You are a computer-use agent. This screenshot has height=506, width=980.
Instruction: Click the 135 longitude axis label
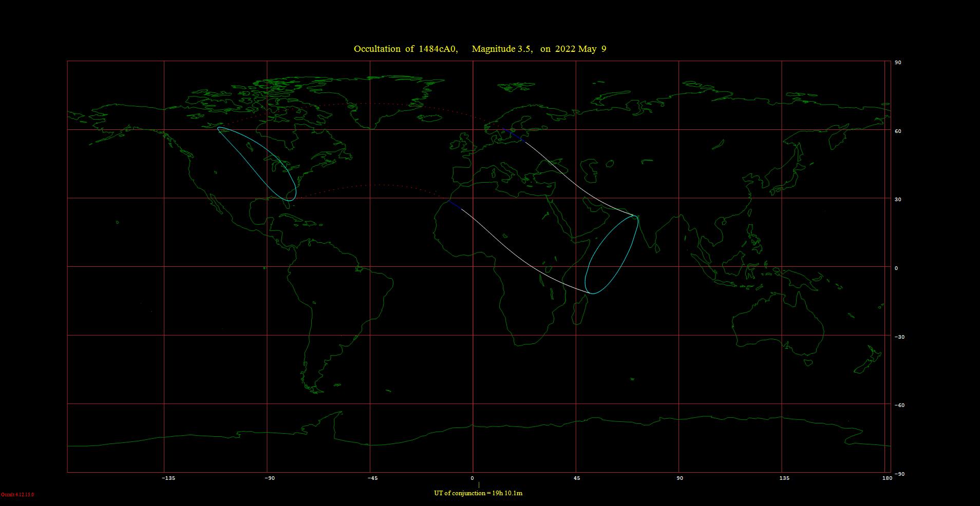tap(784, 478)
